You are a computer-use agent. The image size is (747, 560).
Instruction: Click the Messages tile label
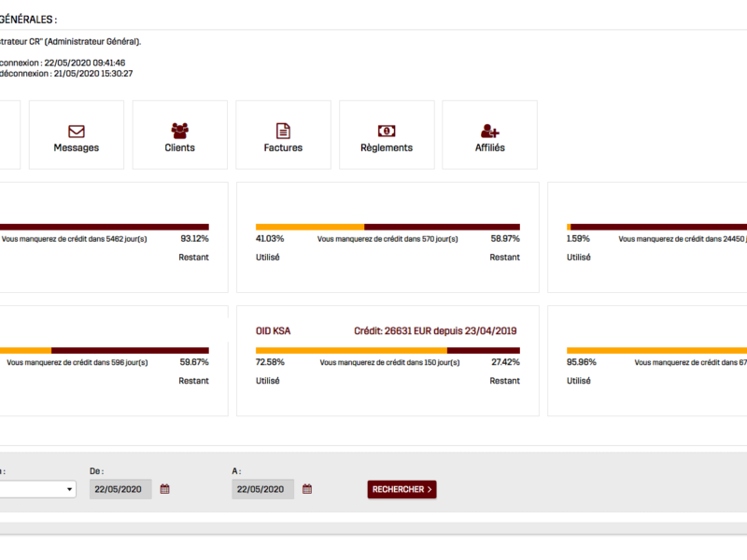tap(77, 147)
